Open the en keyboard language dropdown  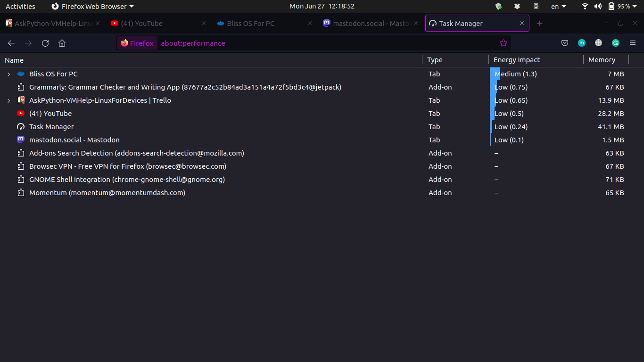point(559,7)
